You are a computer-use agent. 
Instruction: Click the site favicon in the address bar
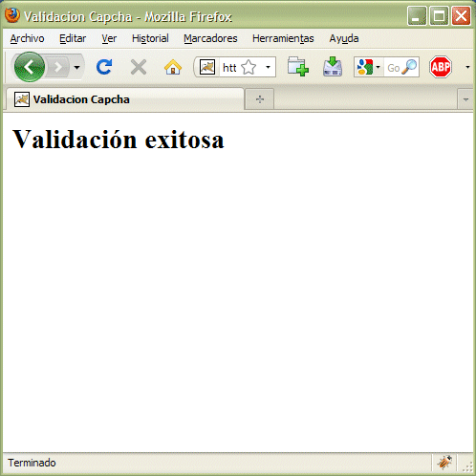(207, 67)
